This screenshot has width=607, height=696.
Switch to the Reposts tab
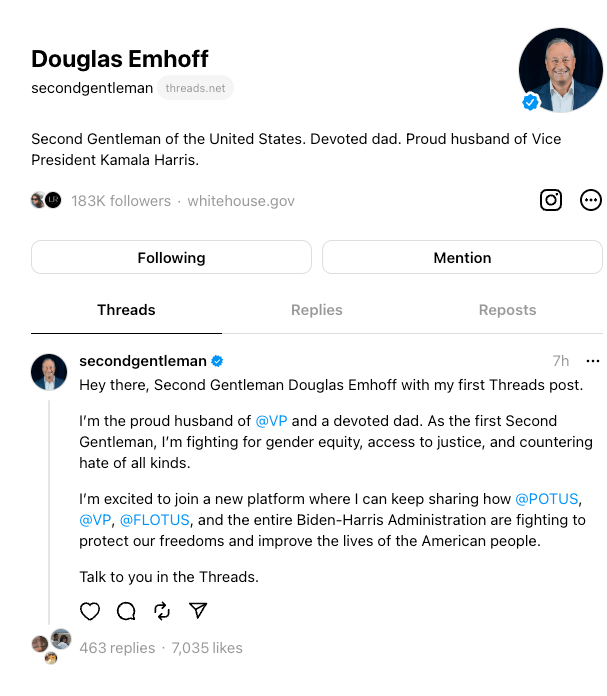coord(507,310)
